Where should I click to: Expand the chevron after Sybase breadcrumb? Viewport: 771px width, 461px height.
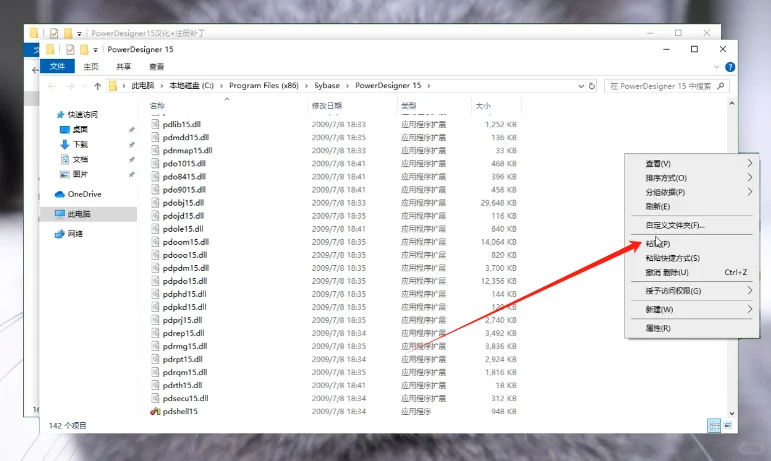348,86
